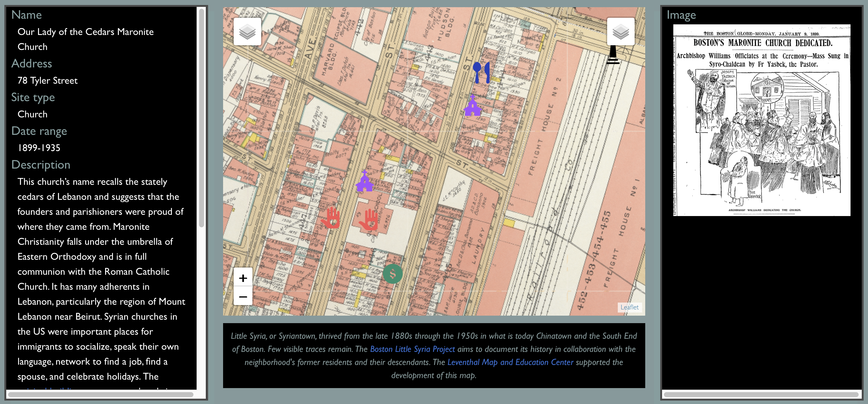Click the Leaflet attribution link
The height and width of the screenshot is (404, 868).
pyautogui.click(x=629, y=307)
